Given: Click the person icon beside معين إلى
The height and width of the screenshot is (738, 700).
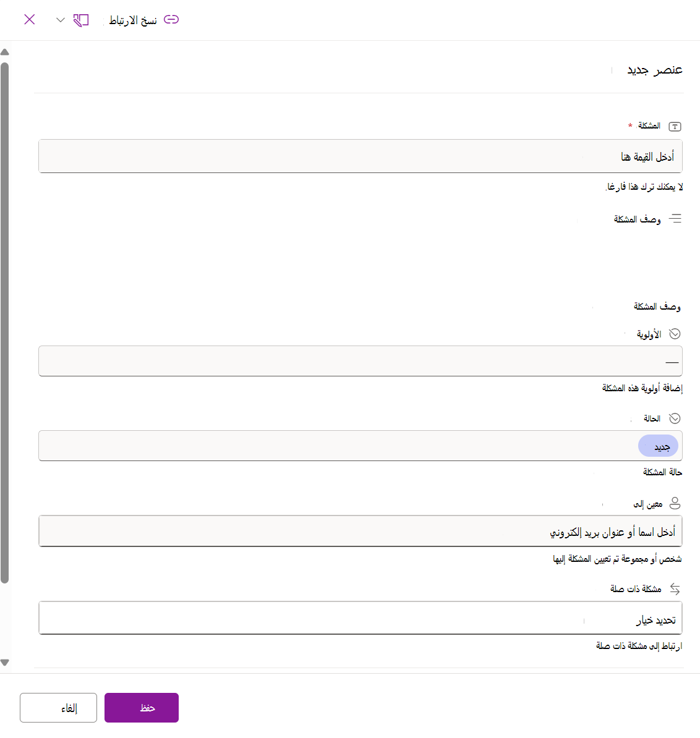Looking at the screenshot, I should (675, 503).
